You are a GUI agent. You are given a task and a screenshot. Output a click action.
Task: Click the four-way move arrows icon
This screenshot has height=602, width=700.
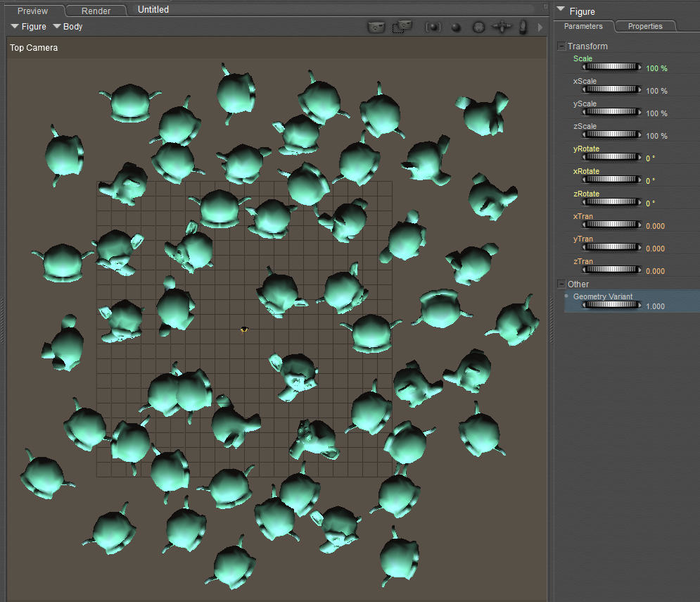pos(502,27)
